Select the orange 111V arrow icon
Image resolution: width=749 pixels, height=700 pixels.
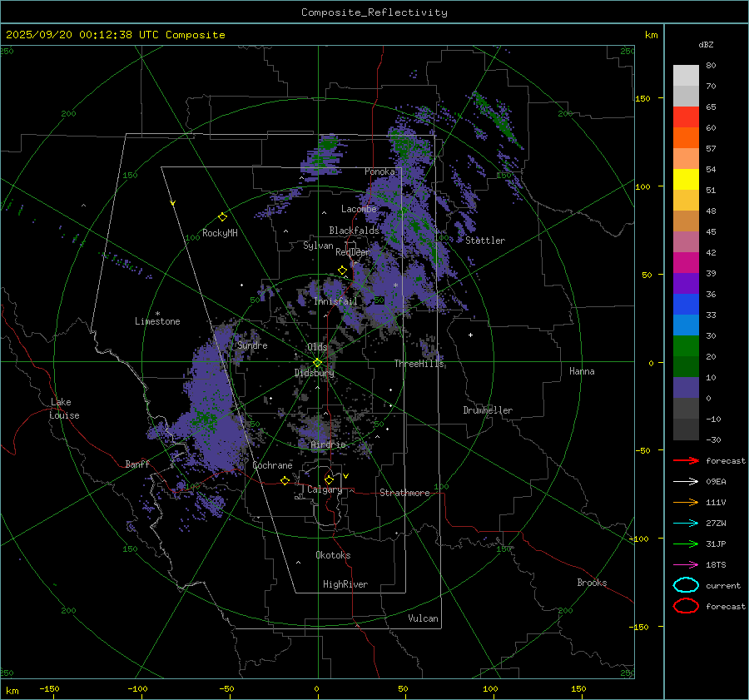pos(686,502)
